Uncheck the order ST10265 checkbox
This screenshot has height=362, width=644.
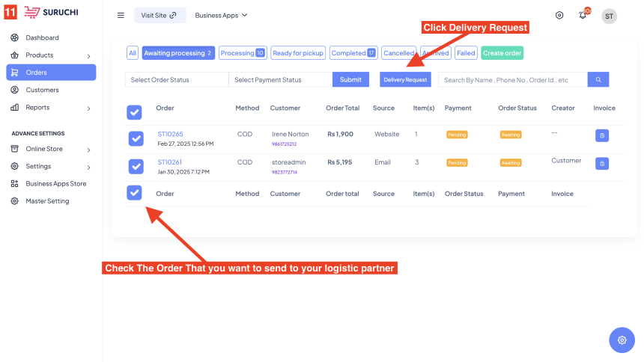pyautogui.click(x=136, y=138)
